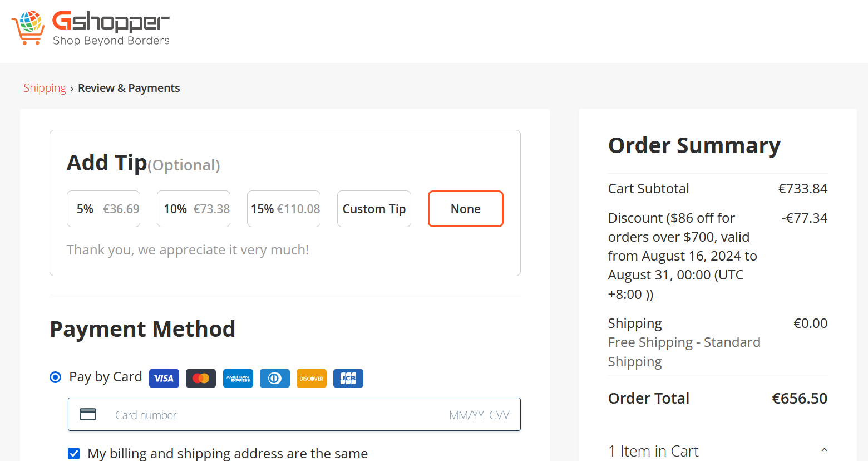Uncheck billing and shipping address same checkbox
Viewport: 868px width, 461px height.
(x=74, y=453)
